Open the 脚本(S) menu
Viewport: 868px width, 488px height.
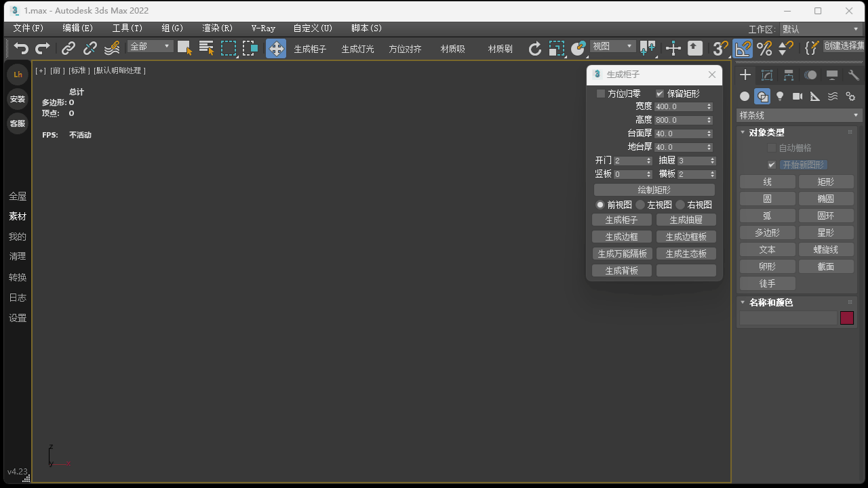pyautogui.click(x=366, y=28)
